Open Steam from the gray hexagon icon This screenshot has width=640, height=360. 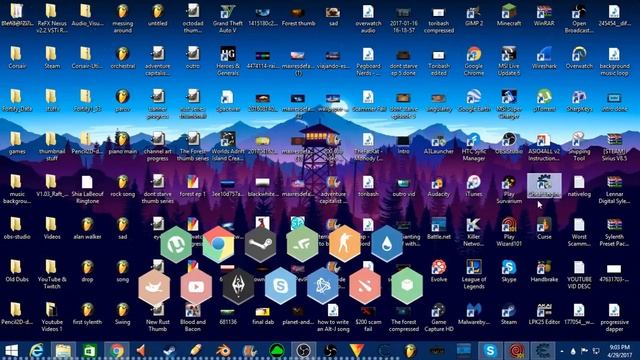[x=260, y=244]
